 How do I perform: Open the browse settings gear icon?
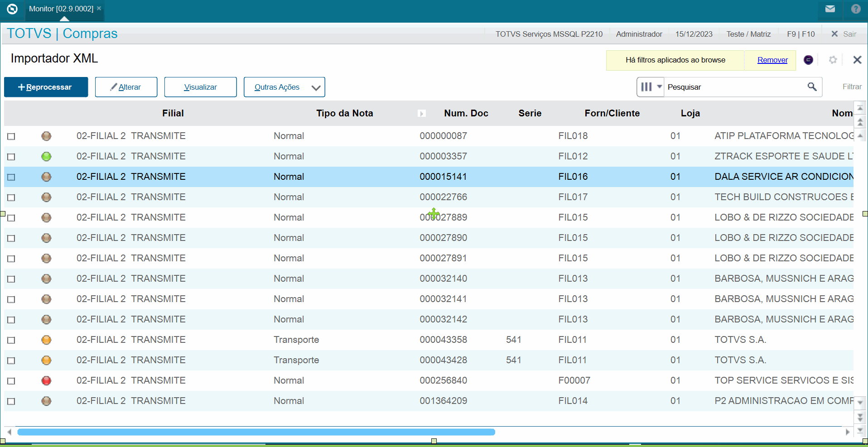[x=833, y=60]
